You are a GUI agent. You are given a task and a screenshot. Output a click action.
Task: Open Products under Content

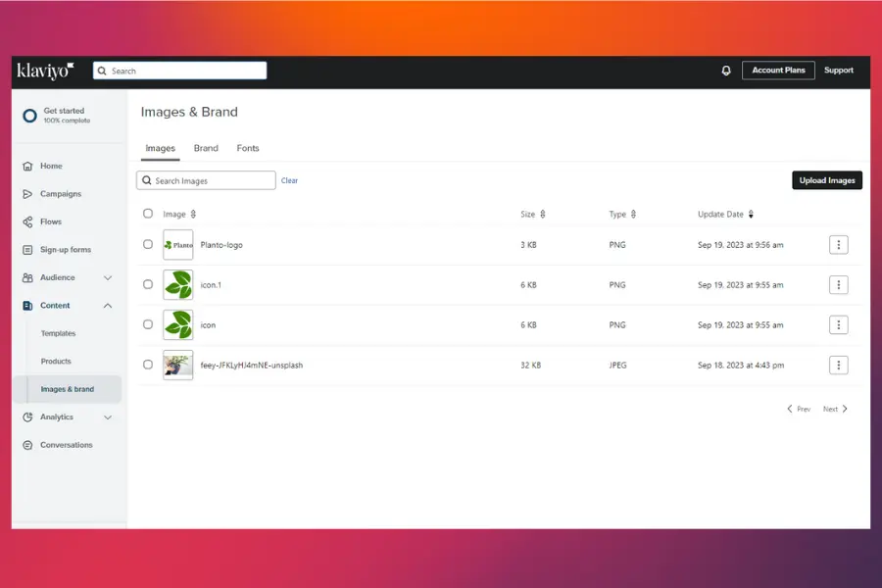coord(56,362)
